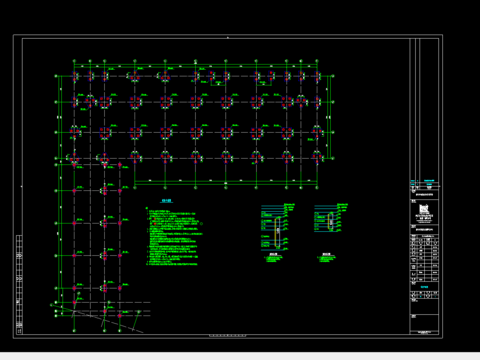Click the yellow pile in left soil profile
The height and width of the screenshot is (360, 480).
pyautogui.click(x=278, y=232)
